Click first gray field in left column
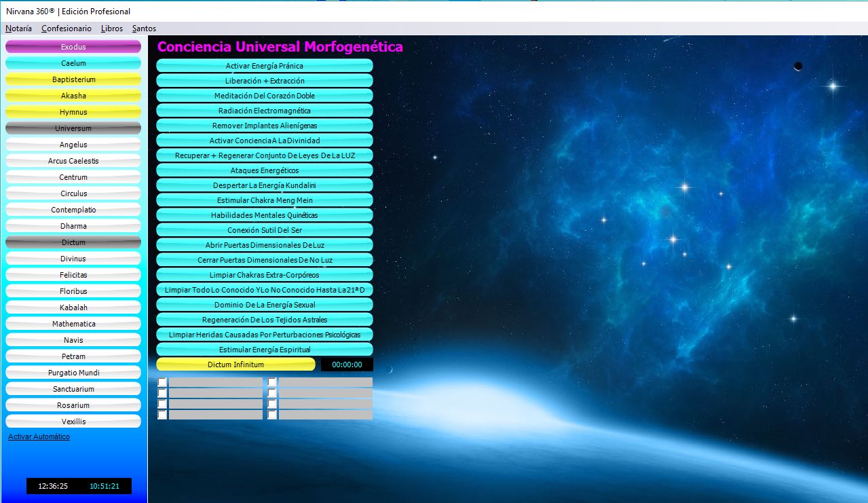 216,382
